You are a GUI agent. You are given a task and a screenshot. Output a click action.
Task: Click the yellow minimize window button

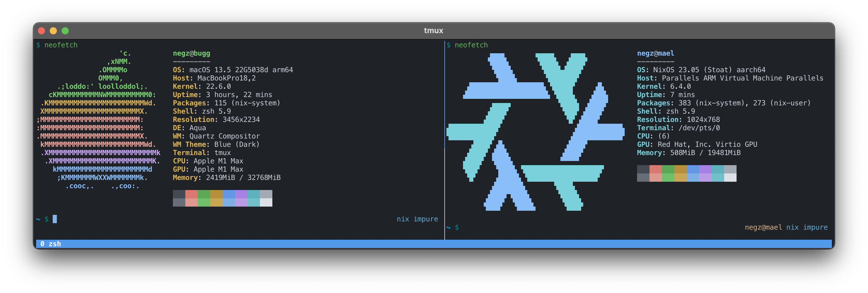(53, 31)
